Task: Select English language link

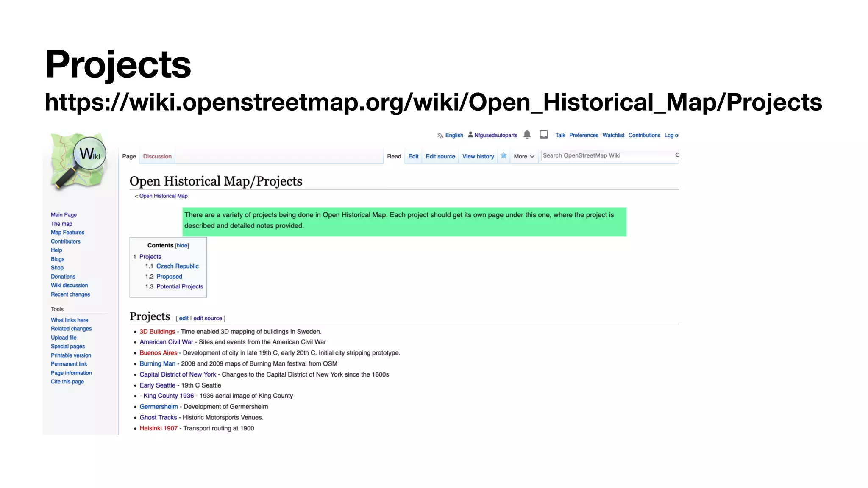Action: pos(454,135)
